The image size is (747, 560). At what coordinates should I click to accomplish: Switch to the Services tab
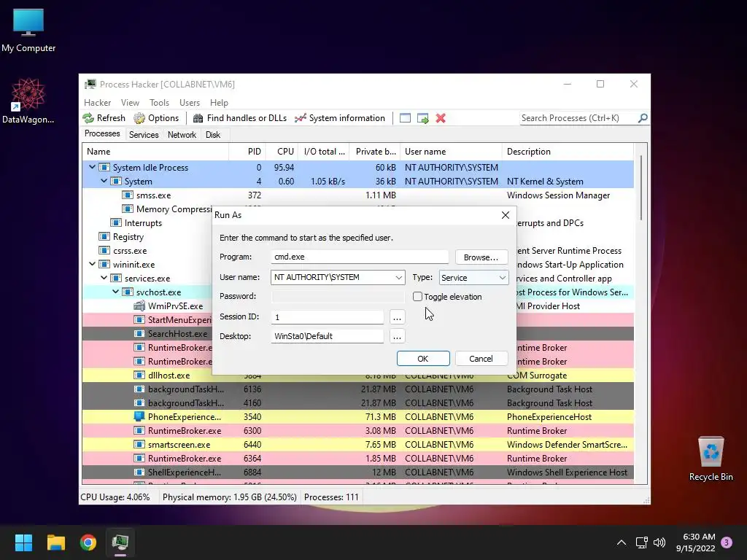[x=144, y=135]
